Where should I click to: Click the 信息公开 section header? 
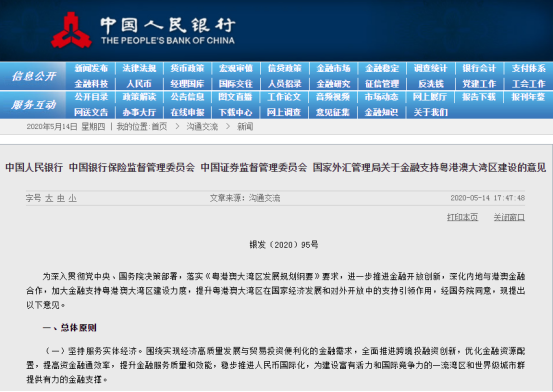[x=34, y=76]
